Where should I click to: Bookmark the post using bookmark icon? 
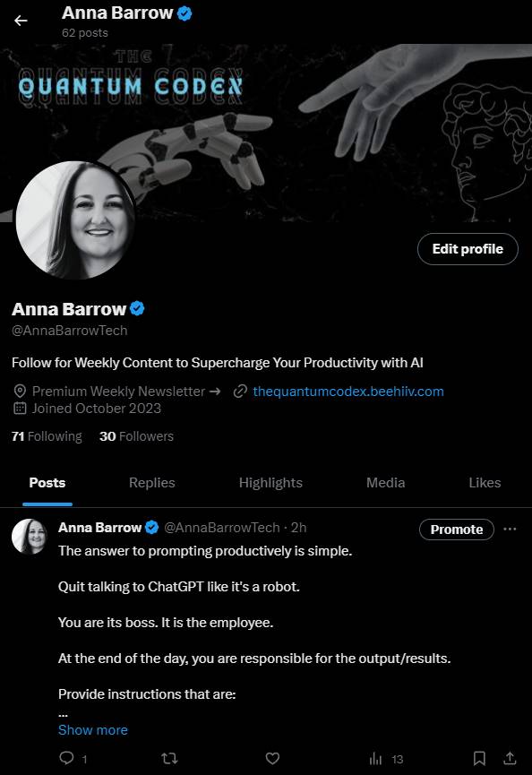click(x=479, y=758)
